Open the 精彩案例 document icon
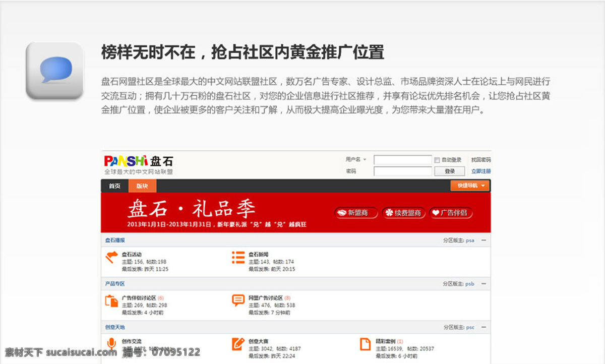This screenshot has height=364, width=605. 365,344
